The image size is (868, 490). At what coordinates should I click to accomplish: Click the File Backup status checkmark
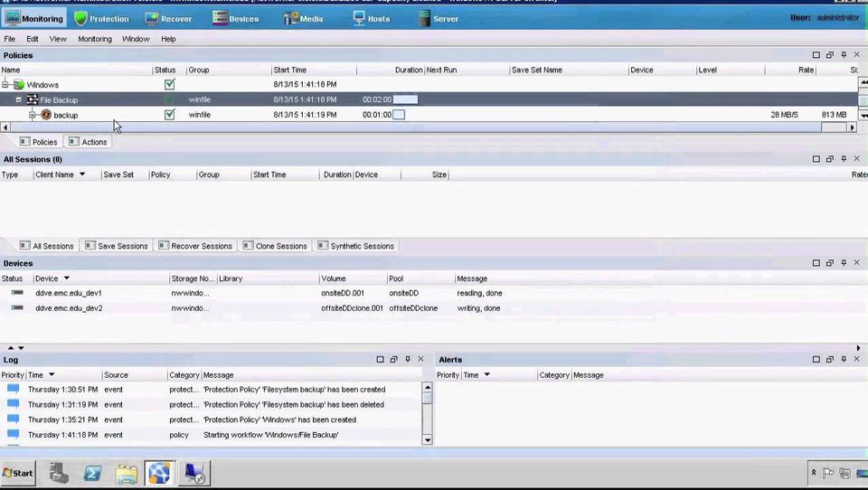(x=169, y=99)
